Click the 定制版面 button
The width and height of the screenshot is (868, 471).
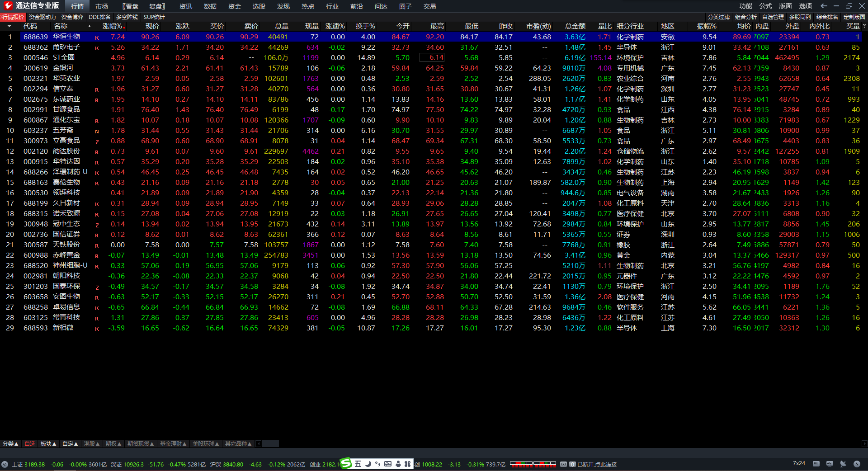pos(854,17)
